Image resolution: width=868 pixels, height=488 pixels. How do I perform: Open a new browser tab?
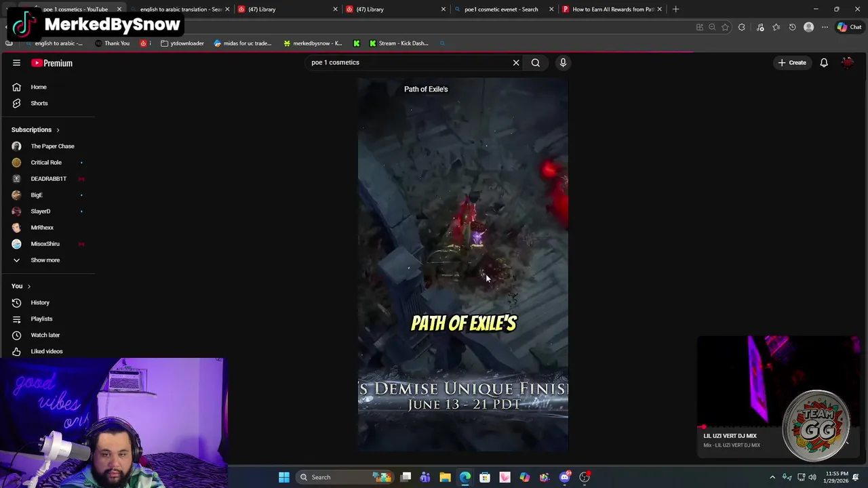[675, 9]
